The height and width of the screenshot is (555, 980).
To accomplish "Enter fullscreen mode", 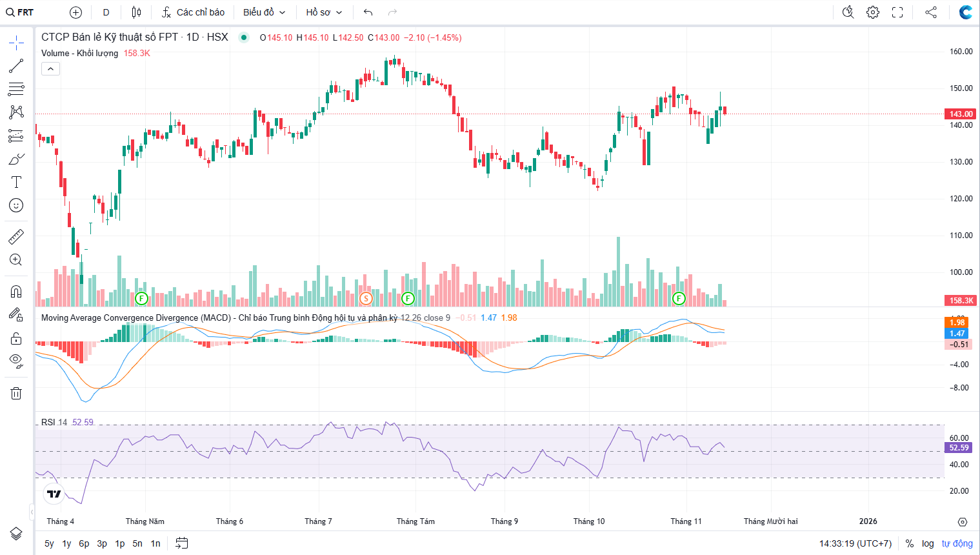I will 897,12.
